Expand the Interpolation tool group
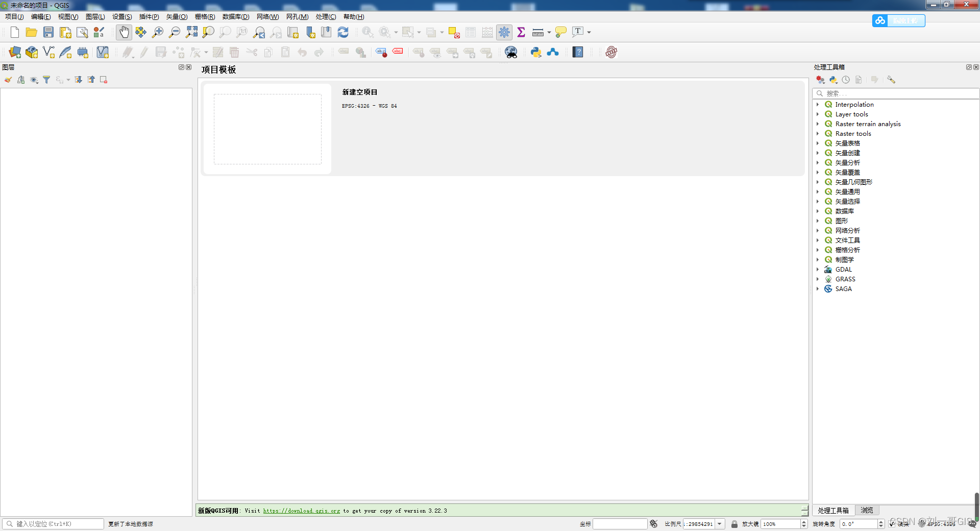Screen dimensions: 980x531 click(818, 105)
